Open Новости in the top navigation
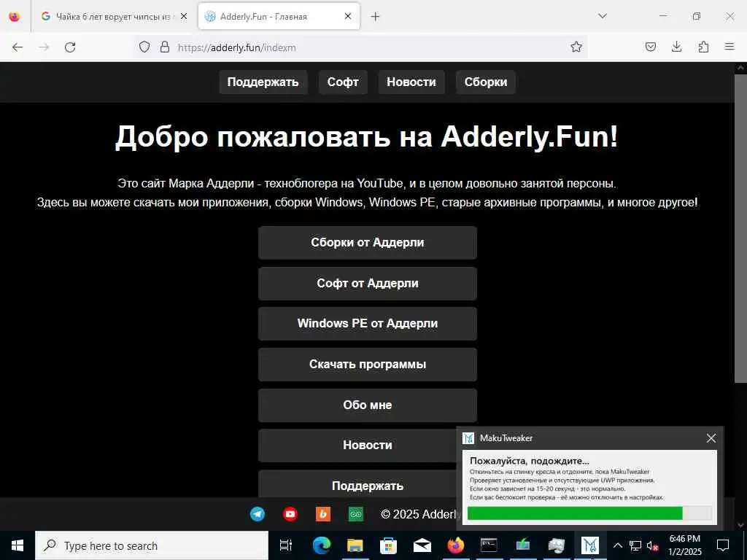The image size is (747, 560). click(411, 82)
